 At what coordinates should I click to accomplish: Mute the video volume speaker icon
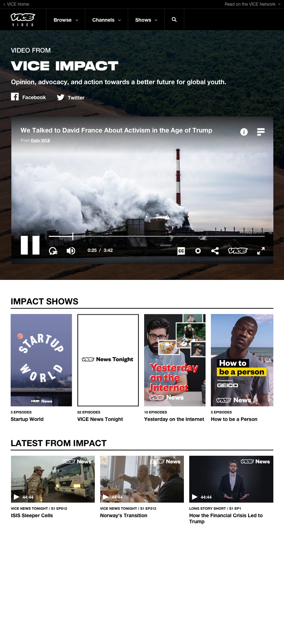(x=71, y=251)
